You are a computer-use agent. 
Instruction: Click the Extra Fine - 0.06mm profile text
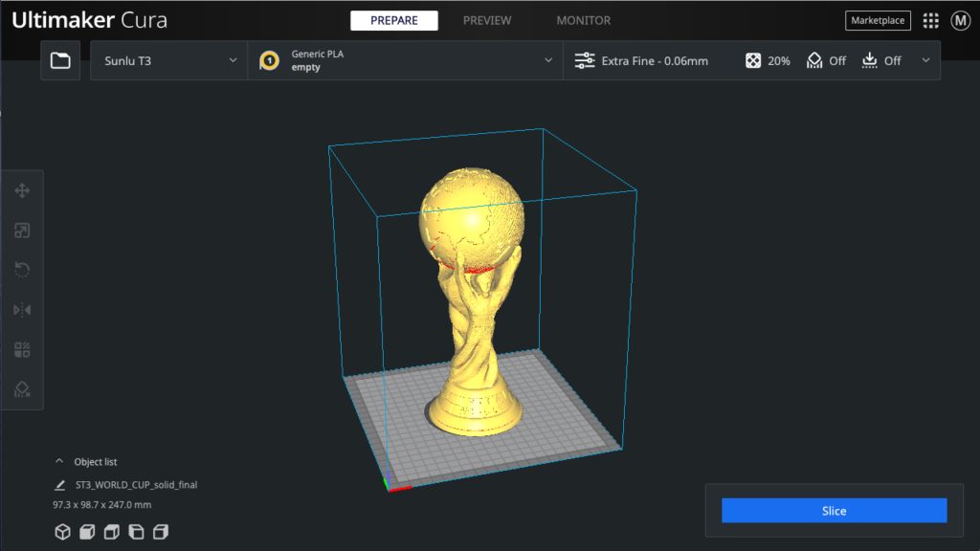(x=655, y=60)
